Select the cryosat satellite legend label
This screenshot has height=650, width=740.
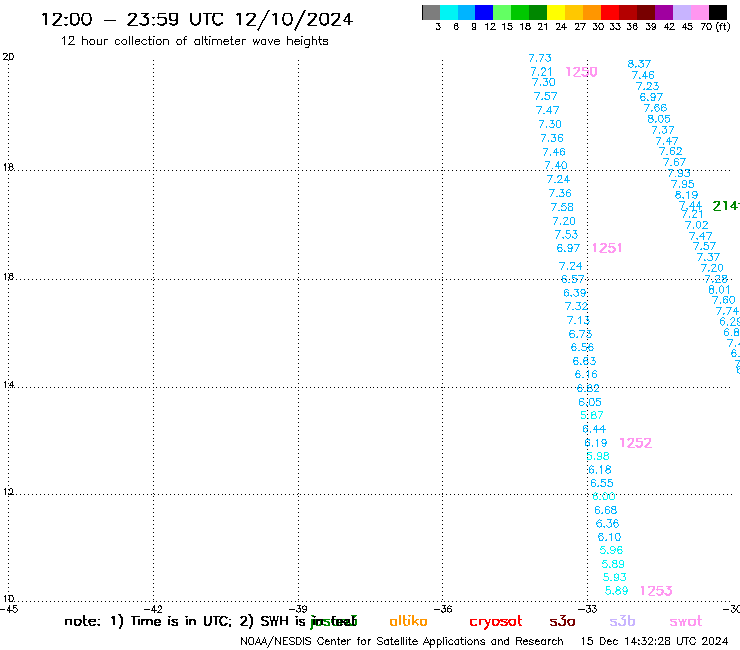coord(496,622)
